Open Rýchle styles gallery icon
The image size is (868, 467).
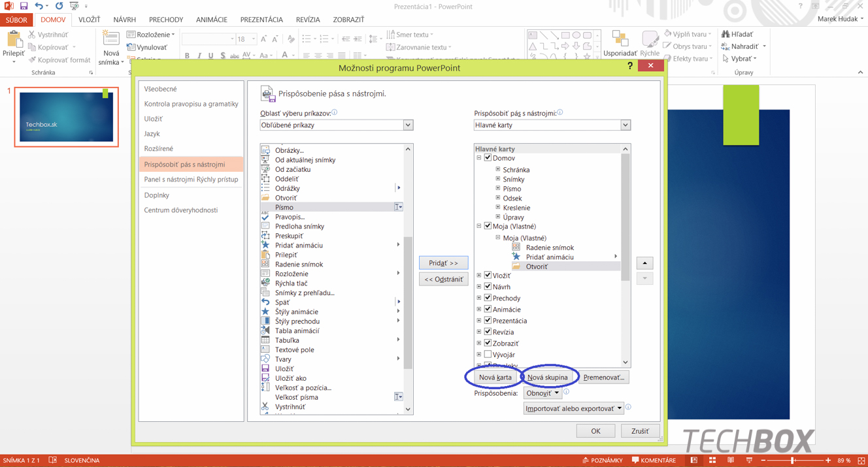coord(650,38)
